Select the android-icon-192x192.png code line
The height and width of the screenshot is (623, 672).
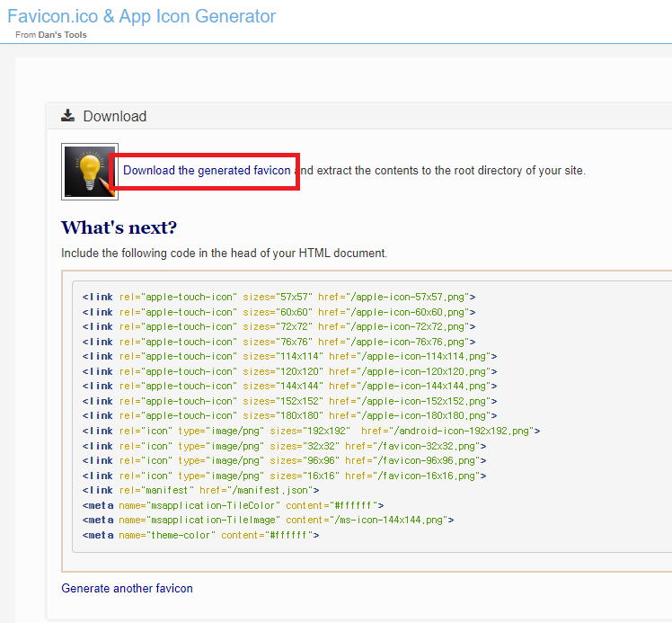pos(311,431)
